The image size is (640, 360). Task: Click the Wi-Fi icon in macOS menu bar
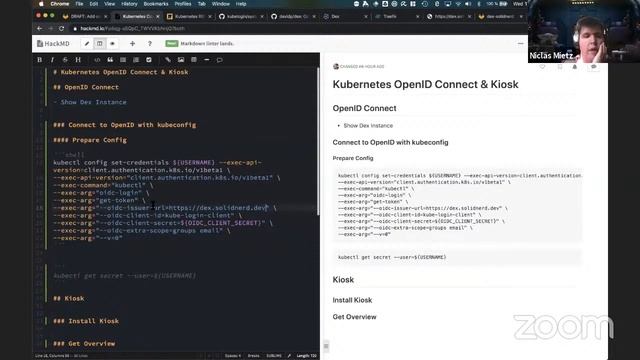click(458, 4)
